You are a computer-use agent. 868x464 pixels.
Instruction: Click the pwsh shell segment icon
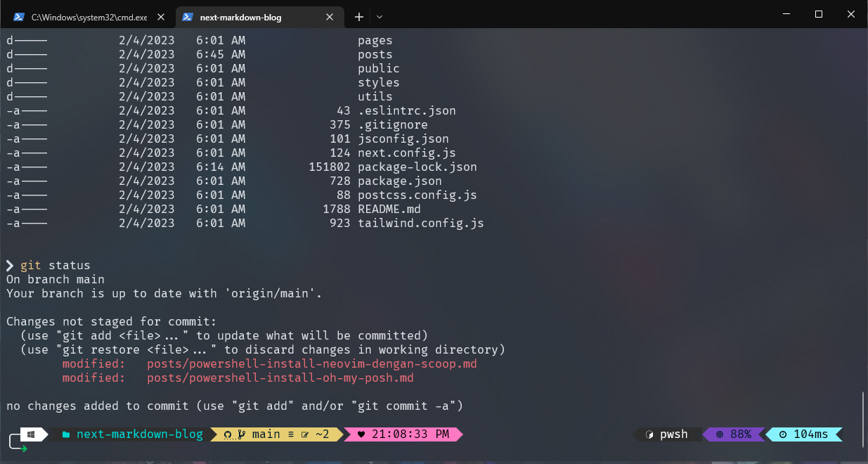pyautogui.click(x=649, y=434)
